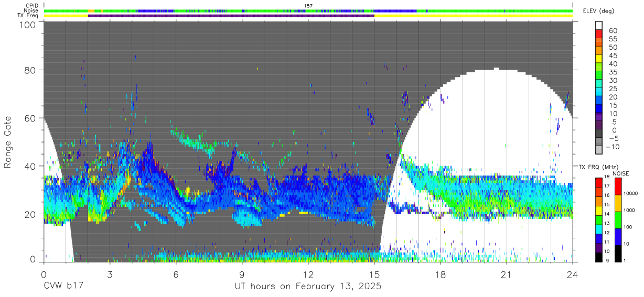
Task: Click the purple segment of the TX Freq bar
Action: (231, 16)
